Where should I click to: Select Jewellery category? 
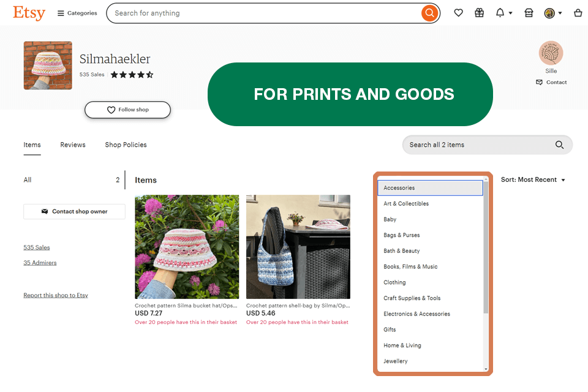[x=430, y=361]
